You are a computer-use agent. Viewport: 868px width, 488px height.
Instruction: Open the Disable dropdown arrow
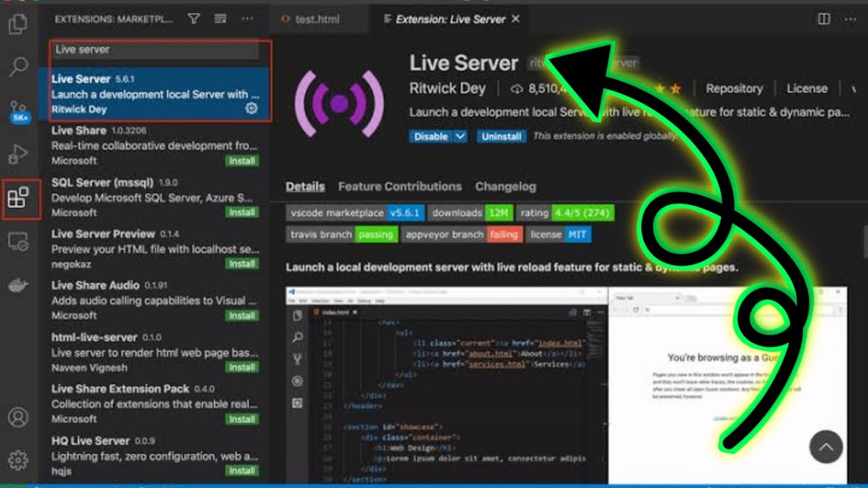[460, 136]
